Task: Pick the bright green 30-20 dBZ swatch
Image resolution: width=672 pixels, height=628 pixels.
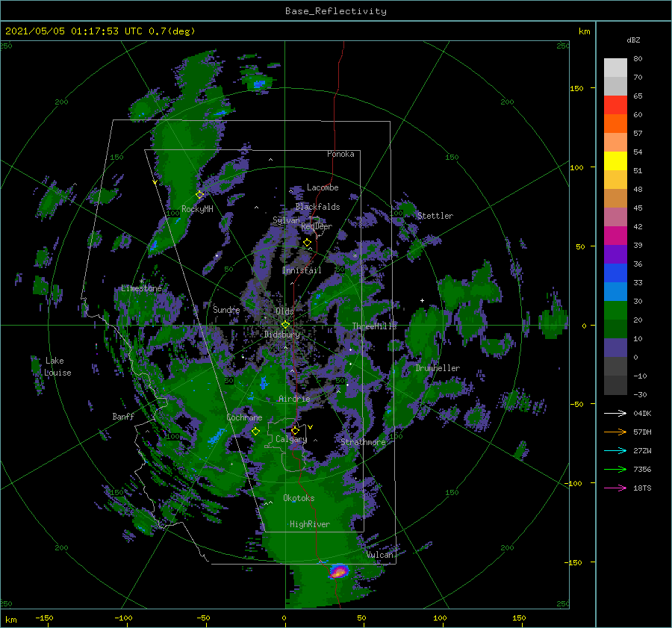Action: point(615,311)
